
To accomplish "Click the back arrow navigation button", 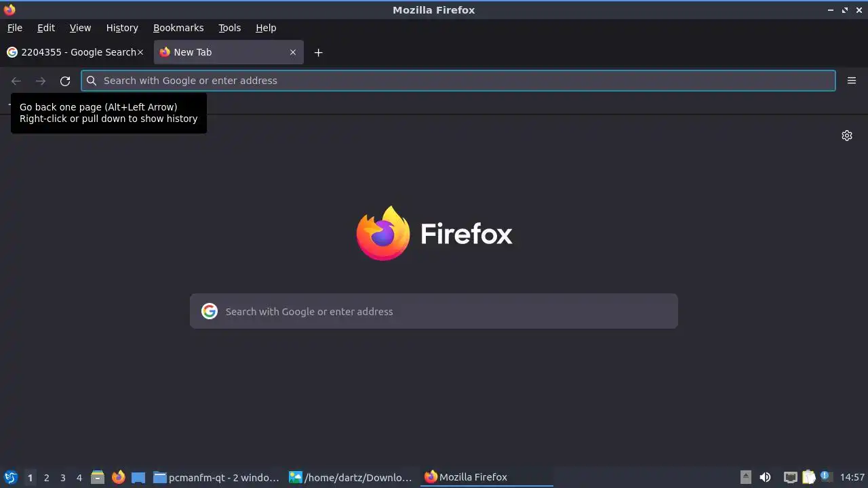I will 16,81.
